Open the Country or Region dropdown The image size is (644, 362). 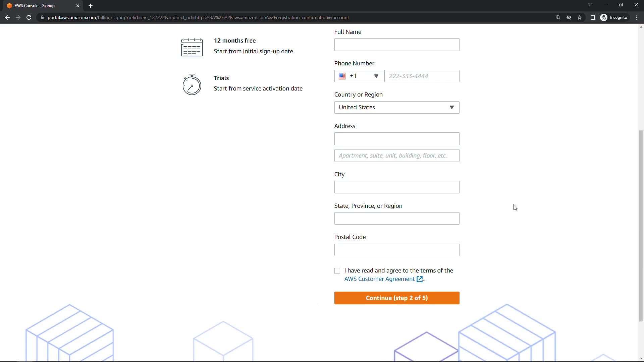396,107
